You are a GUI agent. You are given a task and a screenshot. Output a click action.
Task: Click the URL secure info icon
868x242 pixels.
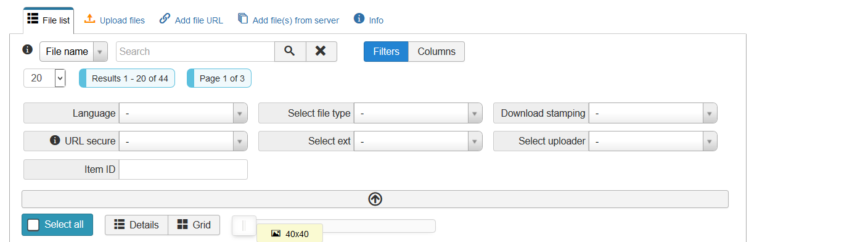point(55,140)
